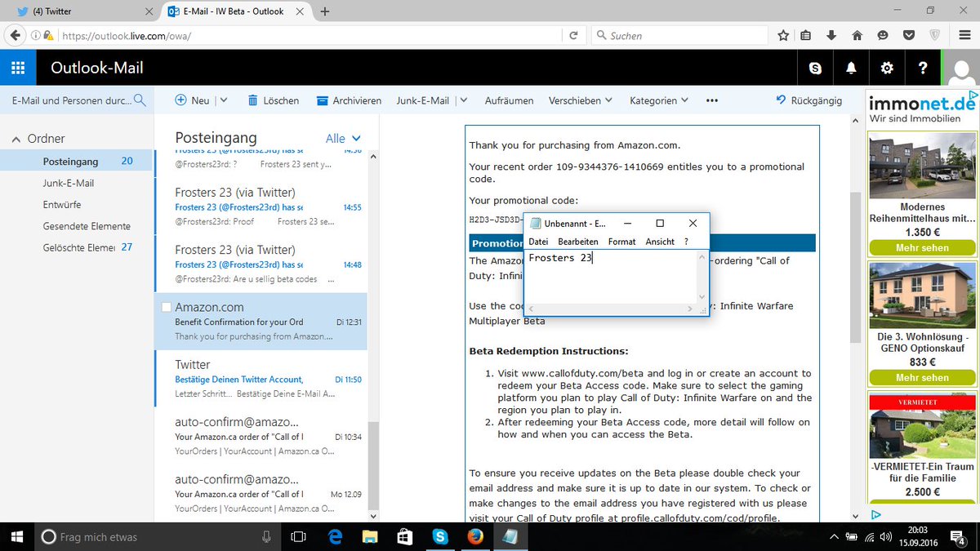Launch Microsoft Edge from taskbar

pyautogui.click(x=335, y=536)
